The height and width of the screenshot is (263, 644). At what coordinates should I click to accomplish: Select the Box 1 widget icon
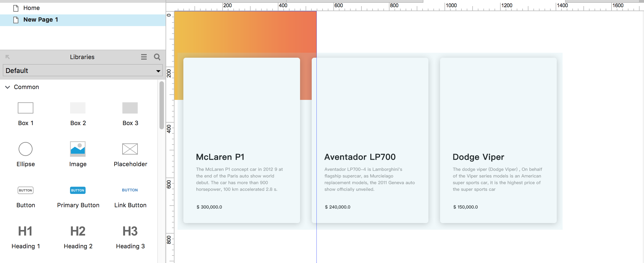tap(26, 108)
